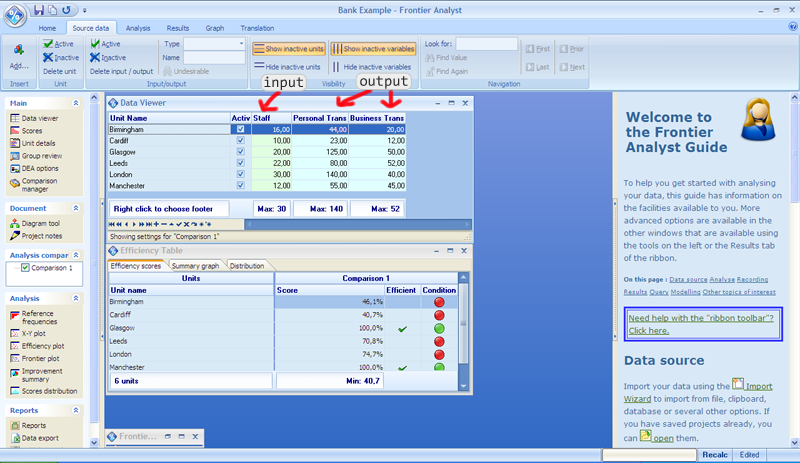Uncheck Active checkbox for Manchester

point(240,185)
